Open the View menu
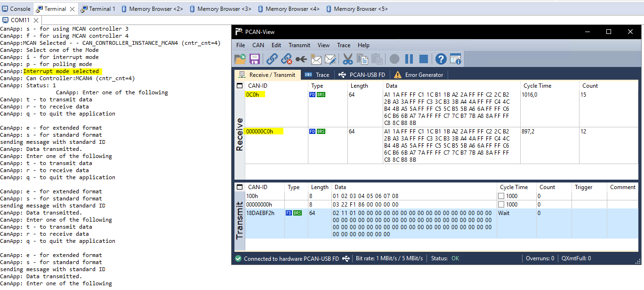 [x=324, y=45]
